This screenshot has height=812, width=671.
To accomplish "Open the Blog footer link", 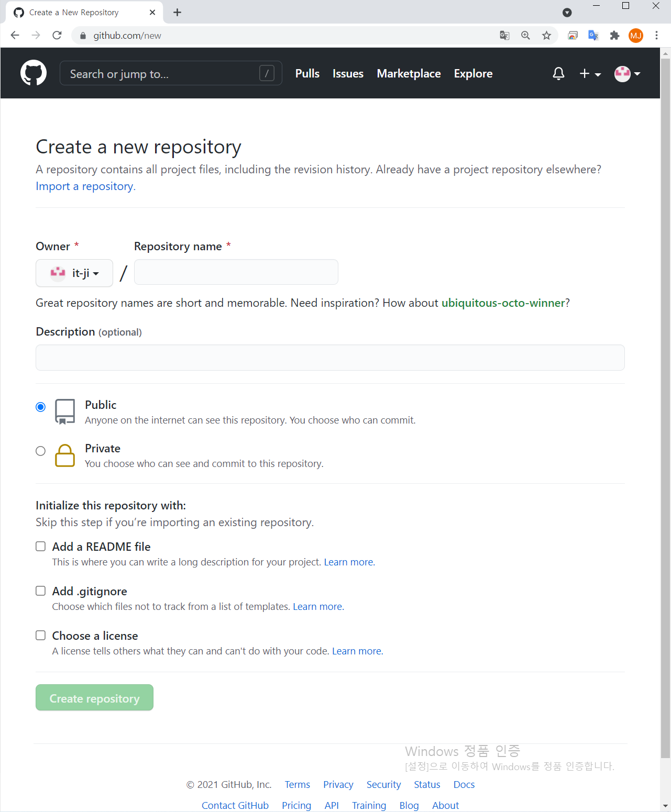I will [409, 806].
